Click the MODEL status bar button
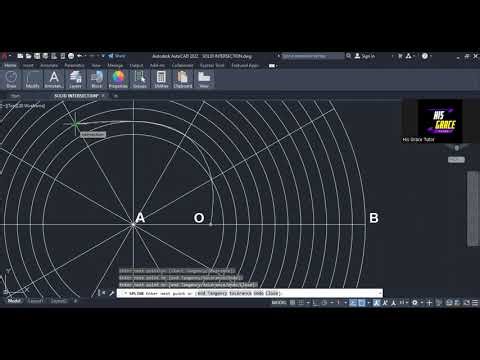Viewport: 480px width, 360px height. pos(279,303)
